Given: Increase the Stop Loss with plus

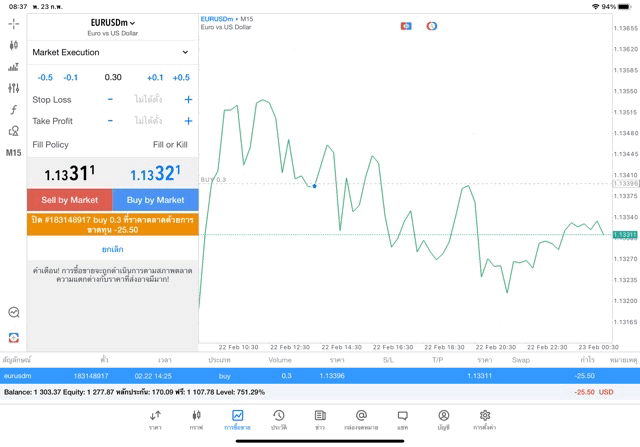Looking at the screenshot, I should (x=188, y=100).
